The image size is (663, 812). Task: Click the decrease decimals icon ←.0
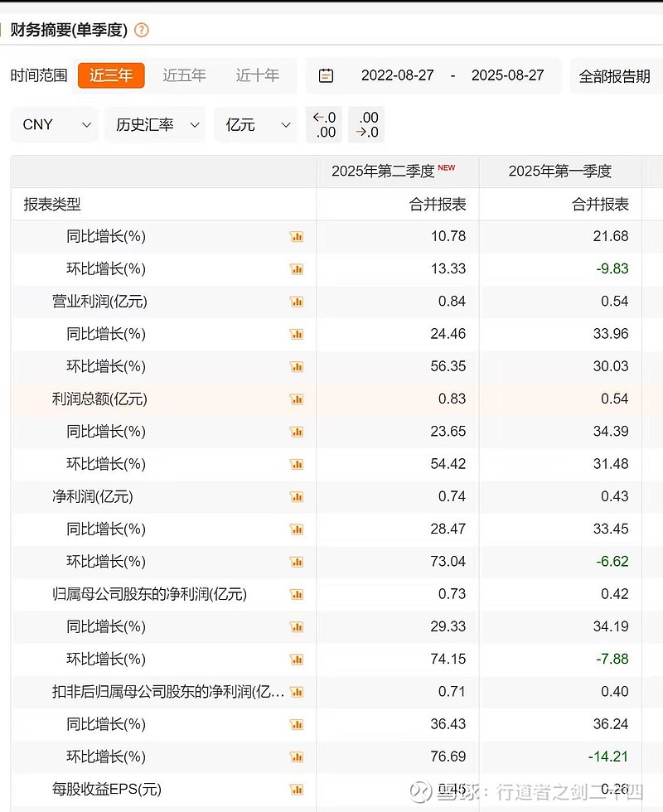[x=323, y=124]
